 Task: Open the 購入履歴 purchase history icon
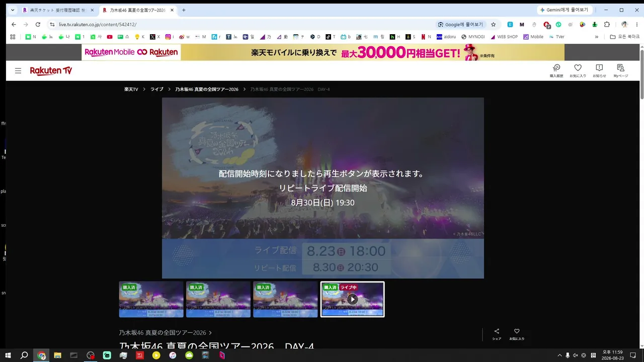(x=556, y=70)
